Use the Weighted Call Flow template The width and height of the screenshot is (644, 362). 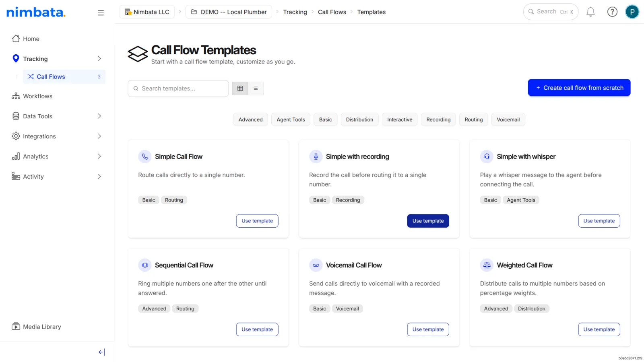pos(599,329)
